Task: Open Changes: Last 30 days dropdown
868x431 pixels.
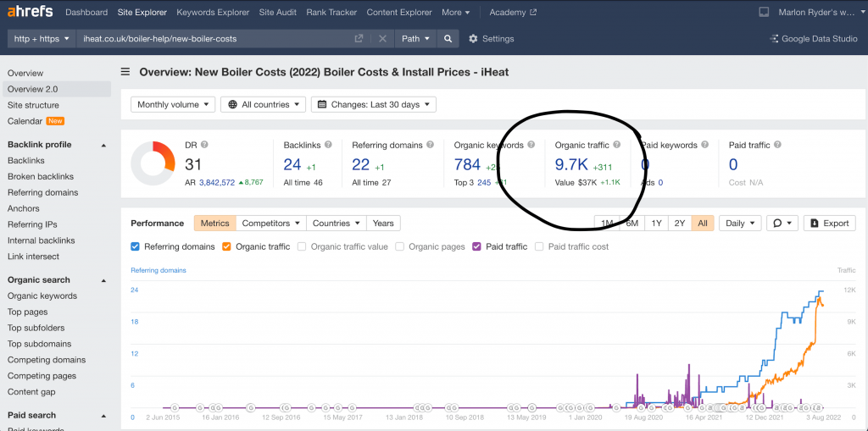Action: click(x=374, y=104)
